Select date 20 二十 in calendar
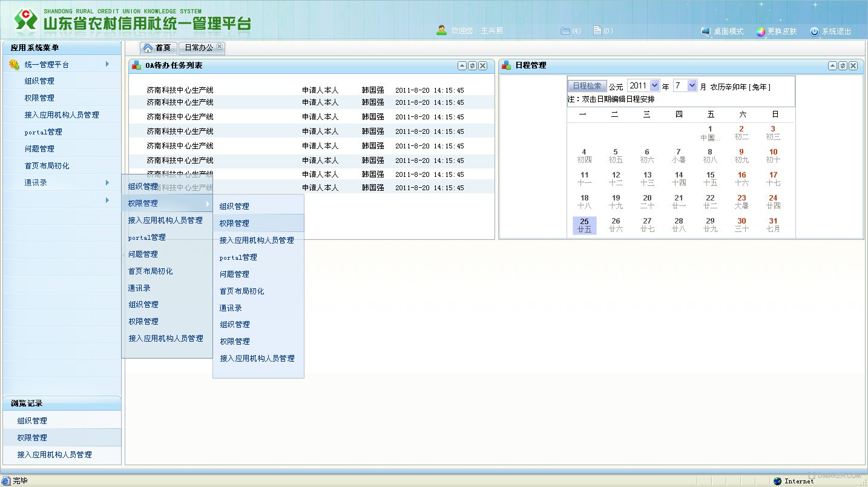 (x=647, y=202)
